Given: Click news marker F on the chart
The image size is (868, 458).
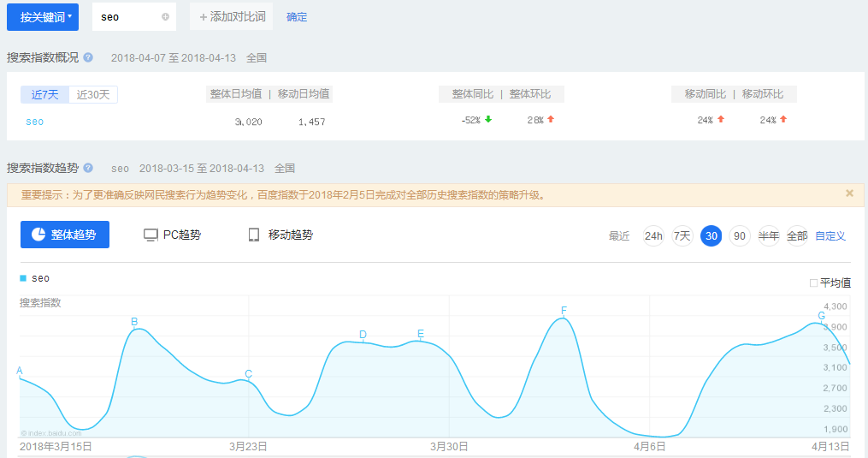Looking at the screenshot, I should [x=564, y=311].
